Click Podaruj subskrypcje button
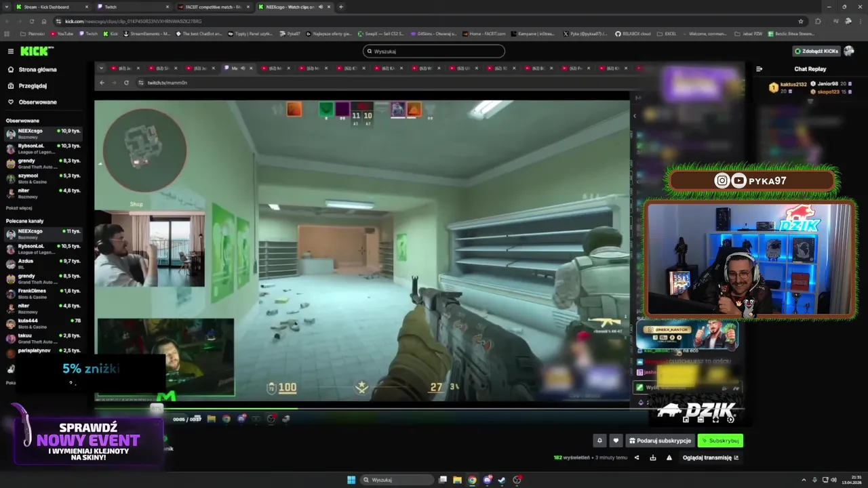The width and height of the screenshot is (868, 488). click(x=660, y=441)
